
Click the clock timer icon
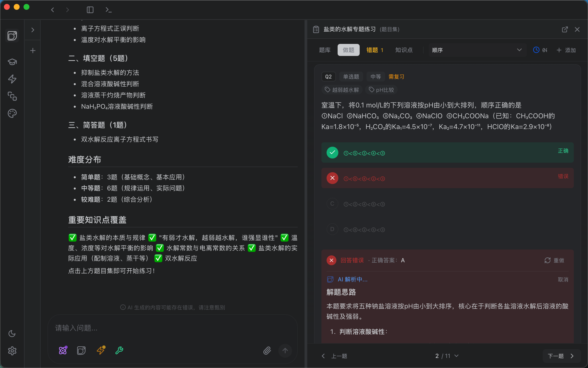[x=536, y=50]
